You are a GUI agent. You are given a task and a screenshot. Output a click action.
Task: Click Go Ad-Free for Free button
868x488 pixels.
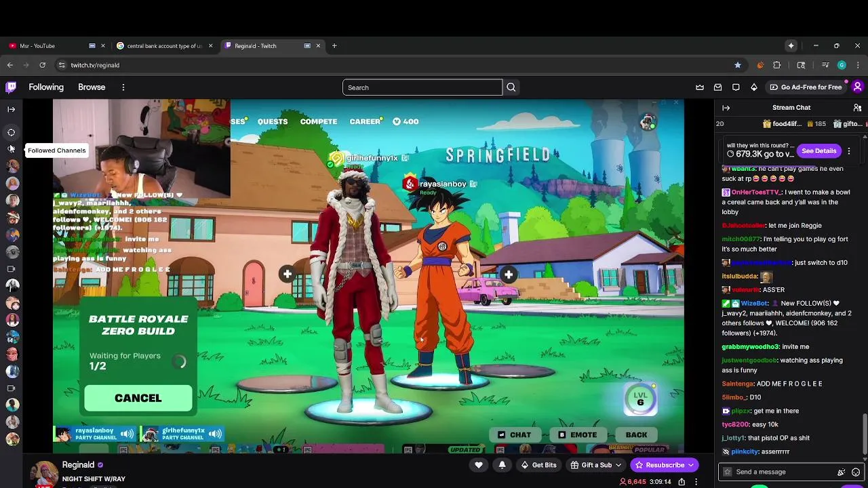pos(806,87)
